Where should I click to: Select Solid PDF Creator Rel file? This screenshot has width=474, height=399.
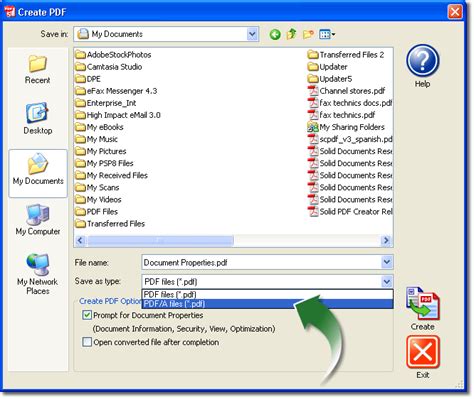click(x=350, y=211)
